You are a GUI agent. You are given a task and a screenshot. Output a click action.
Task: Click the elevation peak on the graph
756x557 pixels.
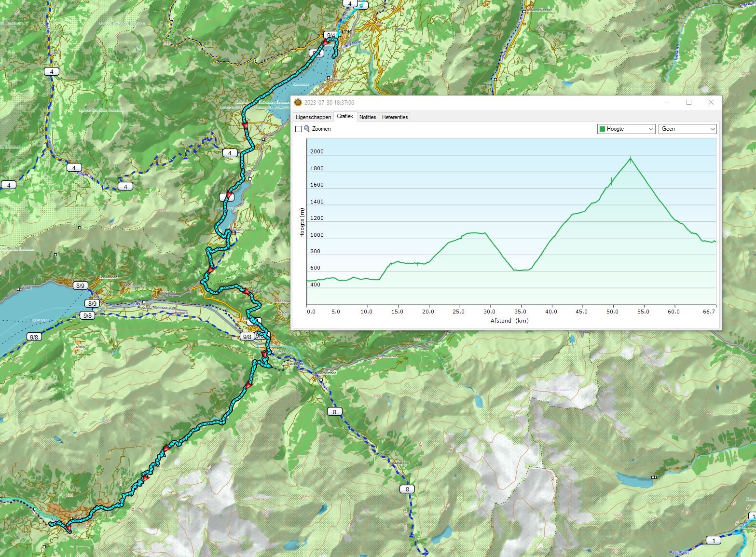pos(630,158)
